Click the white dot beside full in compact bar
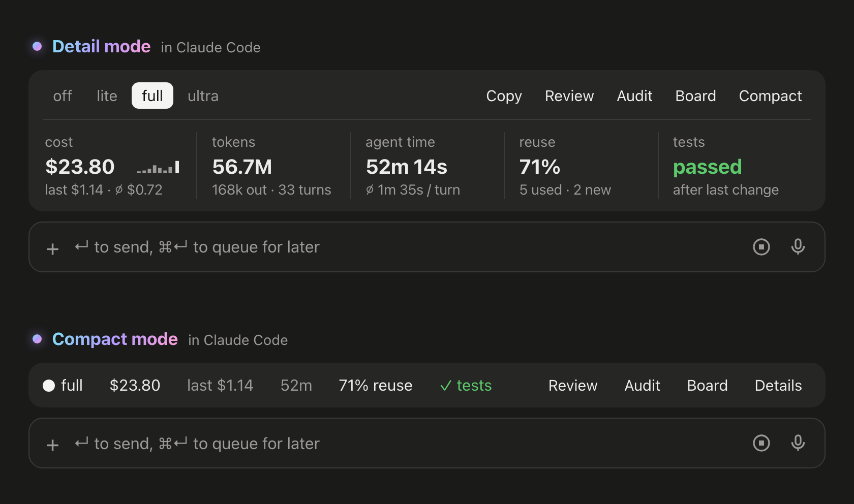The width and height of the screenshot is (854, 504). (x=49, y=386)
